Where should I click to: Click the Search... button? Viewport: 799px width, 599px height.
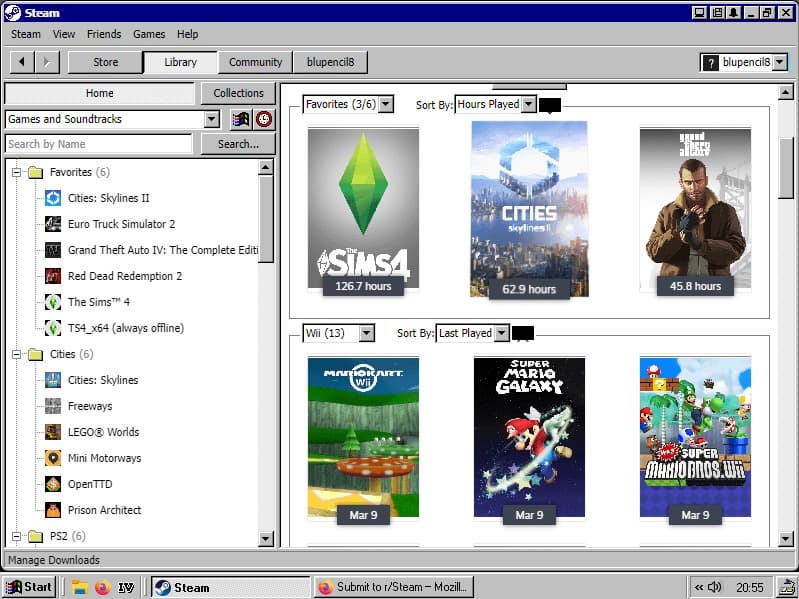238,144
